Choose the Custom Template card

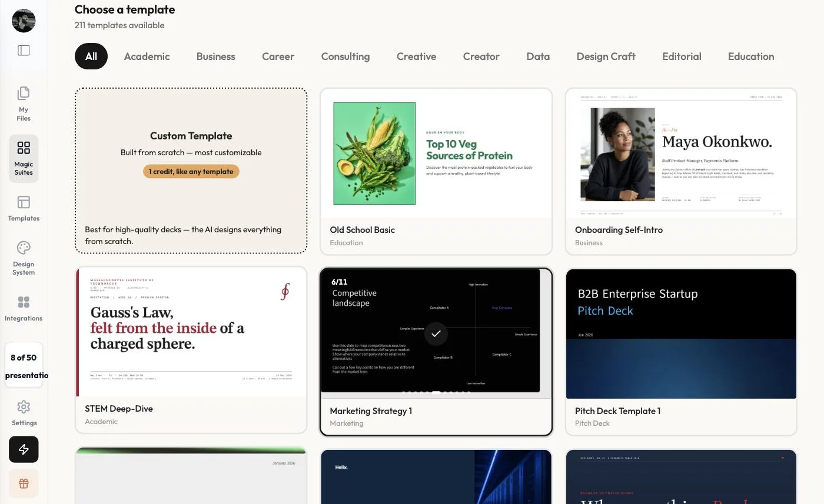[x=191, y=171]
